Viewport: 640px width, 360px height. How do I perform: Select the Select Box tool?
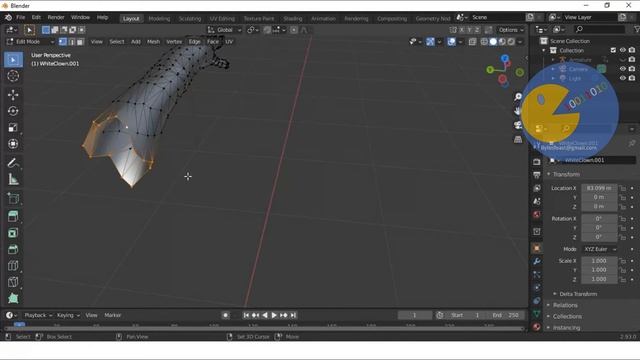pyautogui.click(x=13, y=60)
